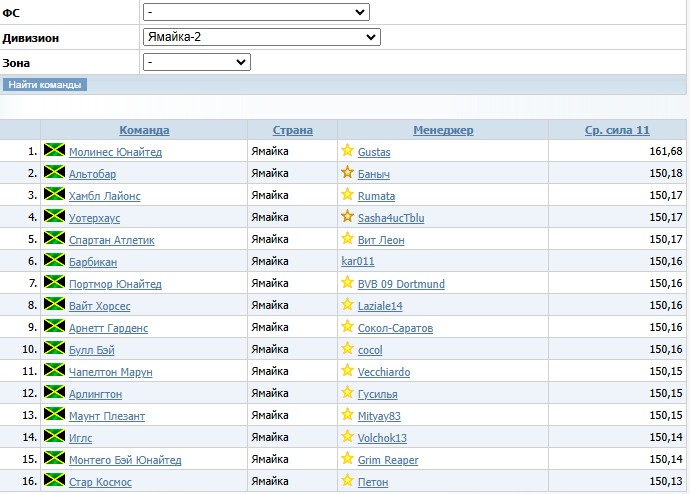Image resolution: width=690 pixels, height=494 pixels.
Task: Open team Маунт Плезант
Action: 107,416
